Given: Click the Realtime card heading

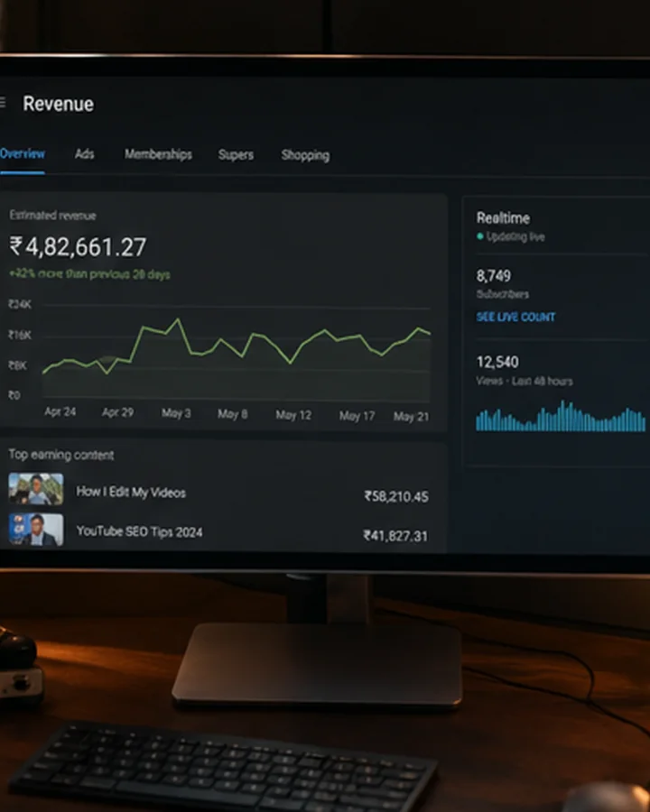Looking at the screenshot, I should (x=504, y=218).
